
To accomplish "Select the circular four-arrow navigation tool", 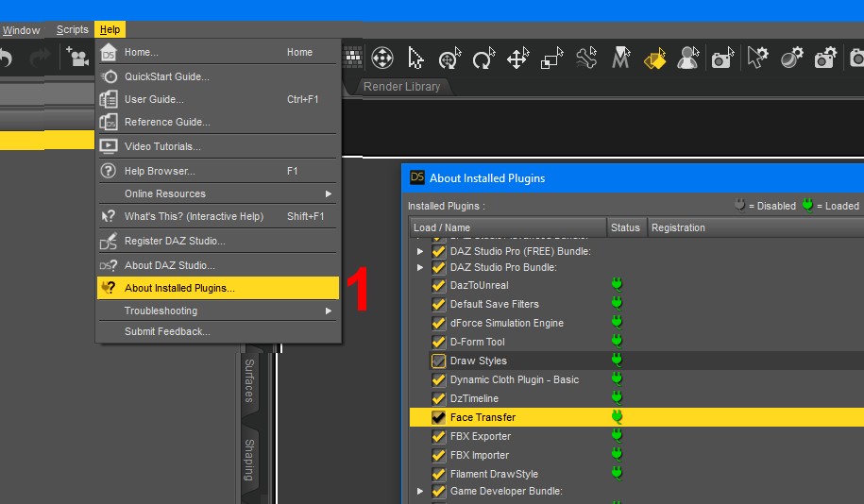I will click(x=381, y=58).
